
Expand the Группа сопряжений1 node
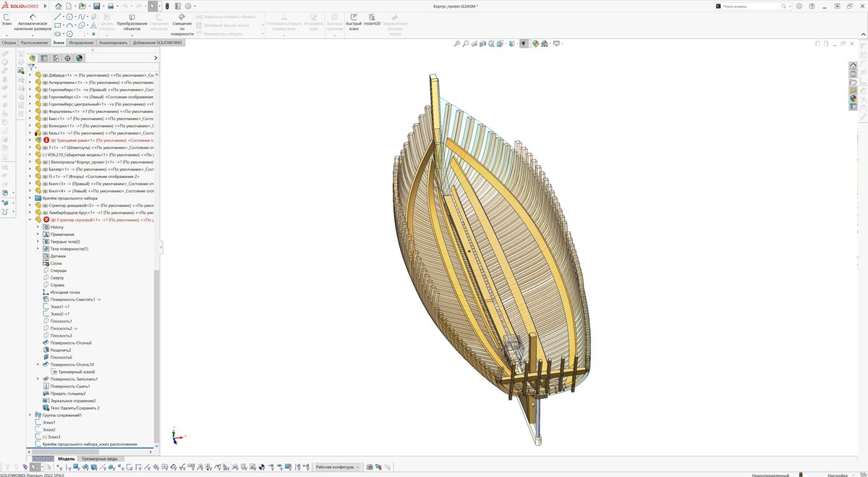coord(30,415)
